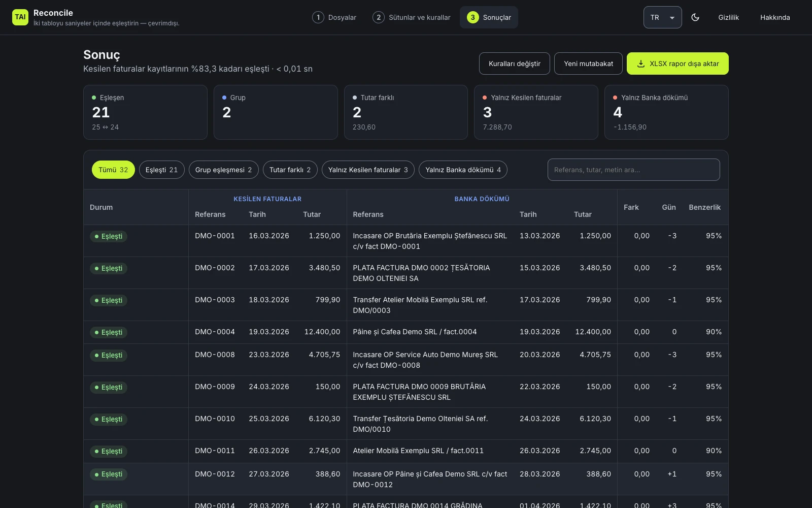Go to step 1 Dosyalar
This screenshot has width=812, height=508.
click(x=334, y=17)
